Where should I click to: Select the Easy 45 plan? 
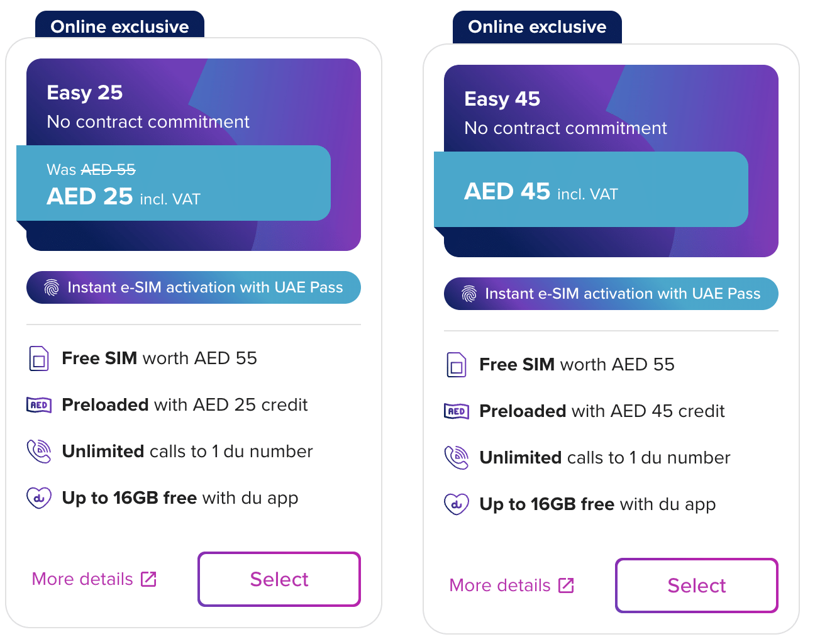(697, 586)
